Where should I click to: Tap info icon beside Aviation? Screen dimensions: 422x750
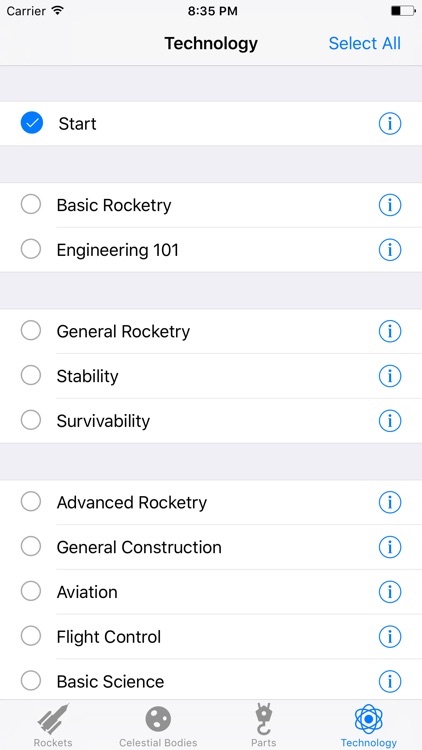point(389,592)
